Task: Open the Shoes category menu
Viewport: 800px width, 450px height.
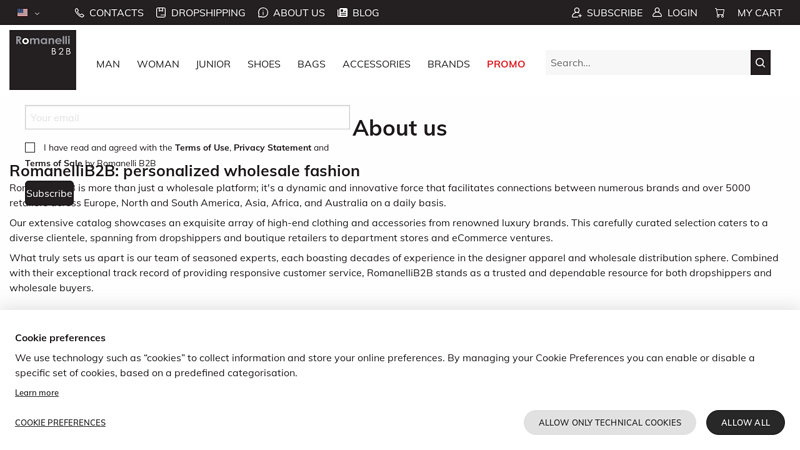Action: click(x=264, y=64)
